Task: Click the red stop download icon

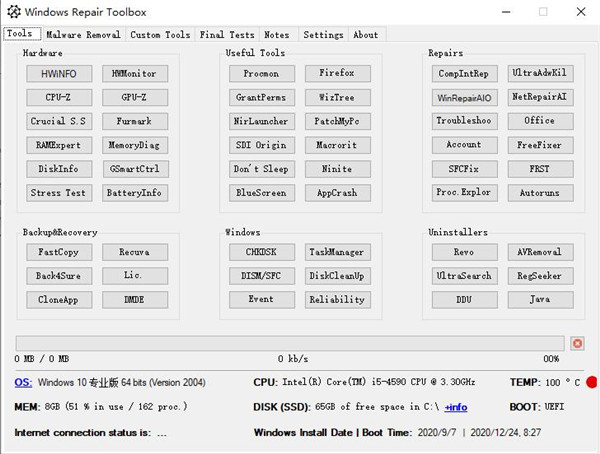Action: pos(577,343)
